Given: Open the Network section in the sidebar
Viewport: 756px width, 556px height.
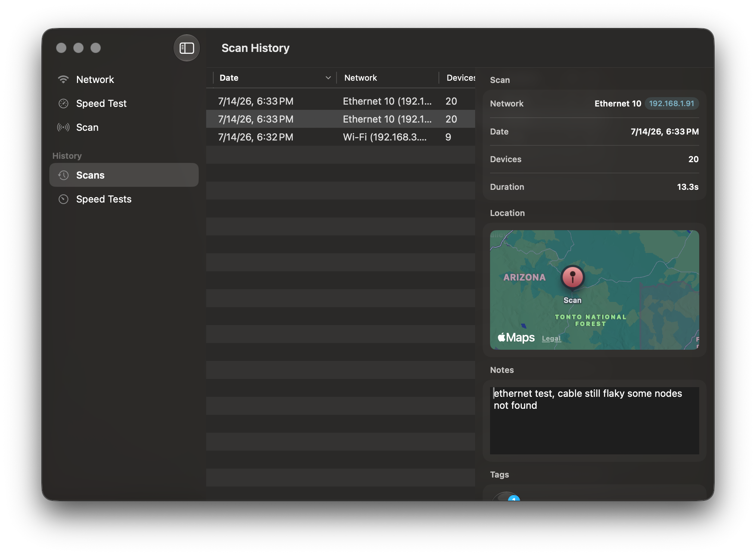Looking at the screenshot, I should click(124, 79).
